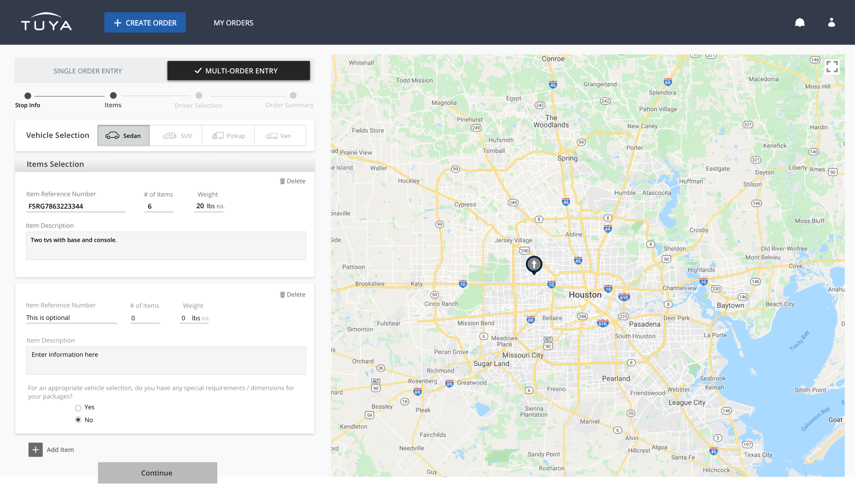Edit the item count field showing 6
Screen dimensions: 855x504
point(159,206)
